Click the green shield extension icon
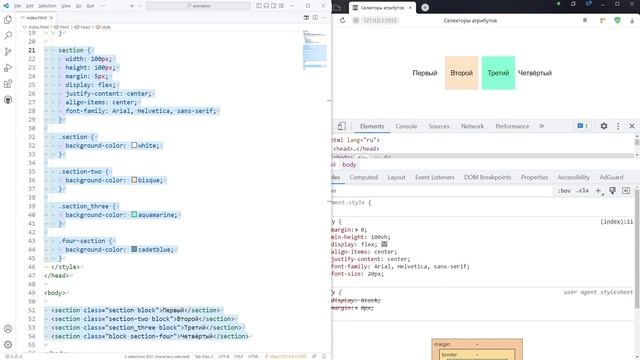 pyautogui.click(x=618, y=20)
